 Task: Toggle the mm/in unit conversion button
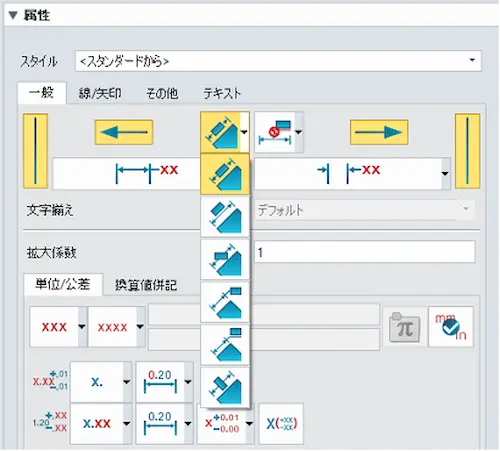point(451,327)
